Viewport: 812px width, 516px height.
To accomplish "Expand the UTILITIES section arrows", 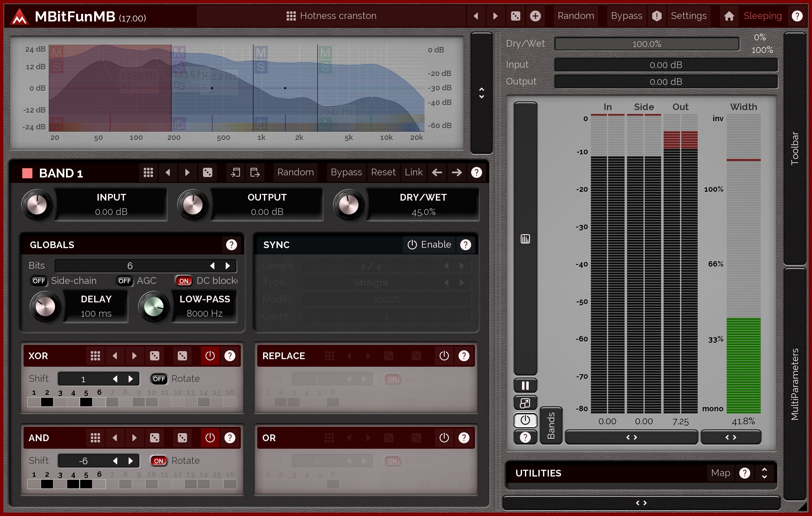I will point(765,473).
